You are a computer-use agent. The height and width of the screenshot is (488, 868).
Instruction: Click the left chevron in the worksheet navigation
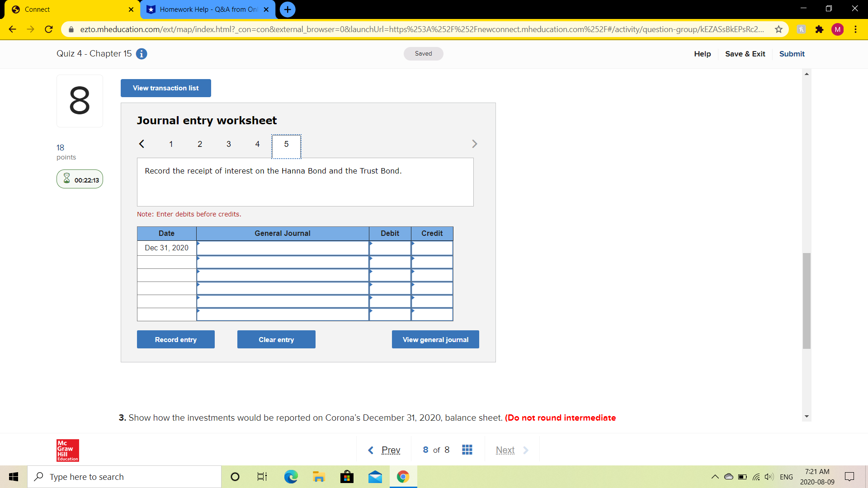coord(142,144)
